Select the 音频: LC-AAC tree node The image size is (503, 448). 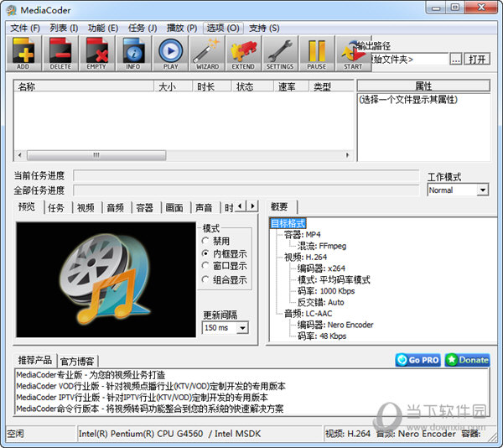tap(309, 313)
